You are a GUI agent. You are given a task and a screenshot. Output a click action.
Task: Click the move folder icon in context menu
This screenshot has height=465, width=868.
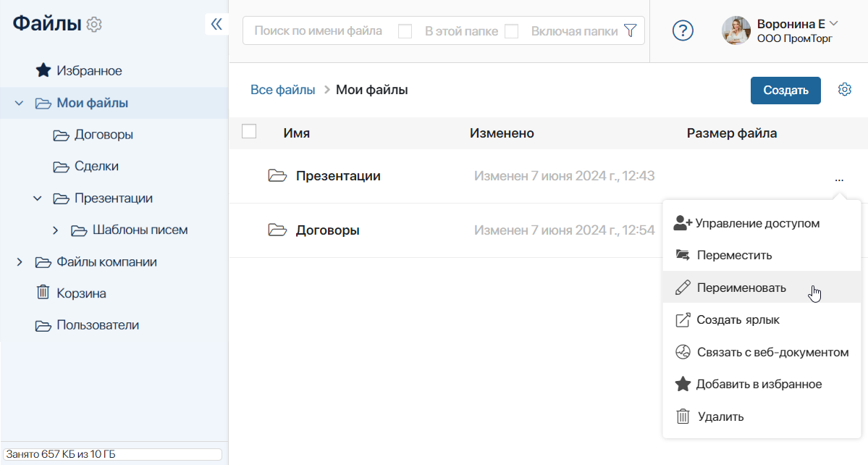point(683,255)
